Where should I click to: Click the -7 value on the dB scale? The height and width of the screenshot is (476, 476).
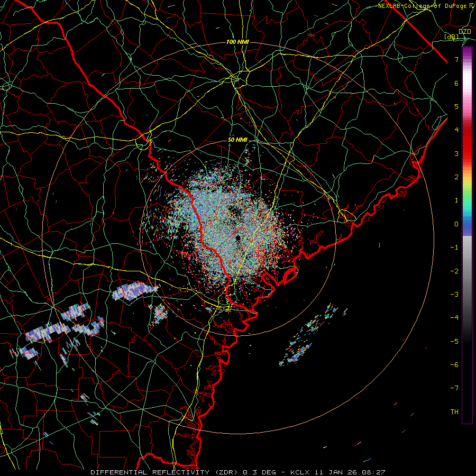tap(454, 388)
